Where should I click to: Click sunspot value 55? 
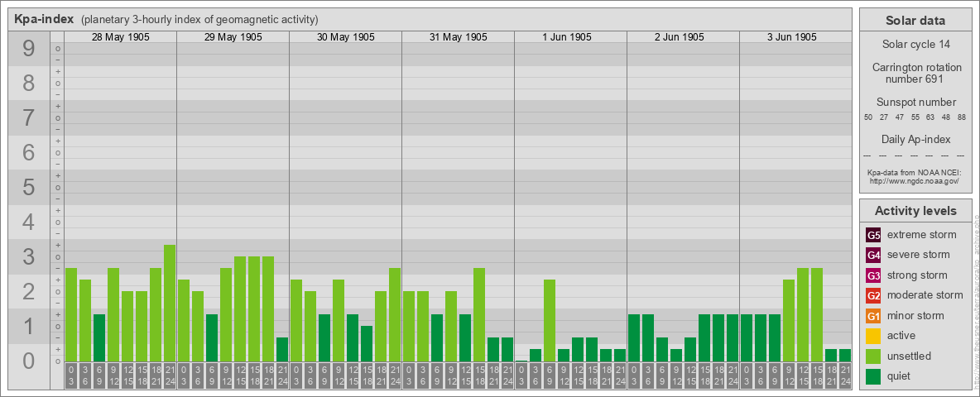[x=915, y=117]
